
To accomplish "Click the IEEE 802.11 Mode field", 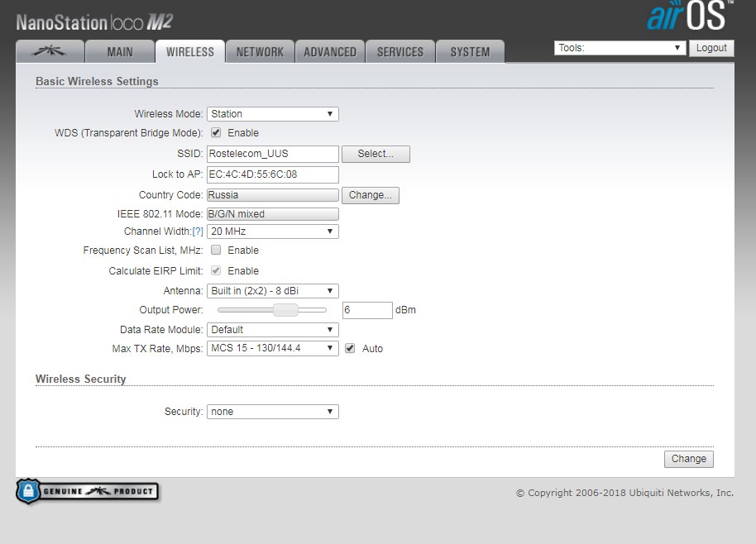I will pyautogui.click(x=273, y=214).
